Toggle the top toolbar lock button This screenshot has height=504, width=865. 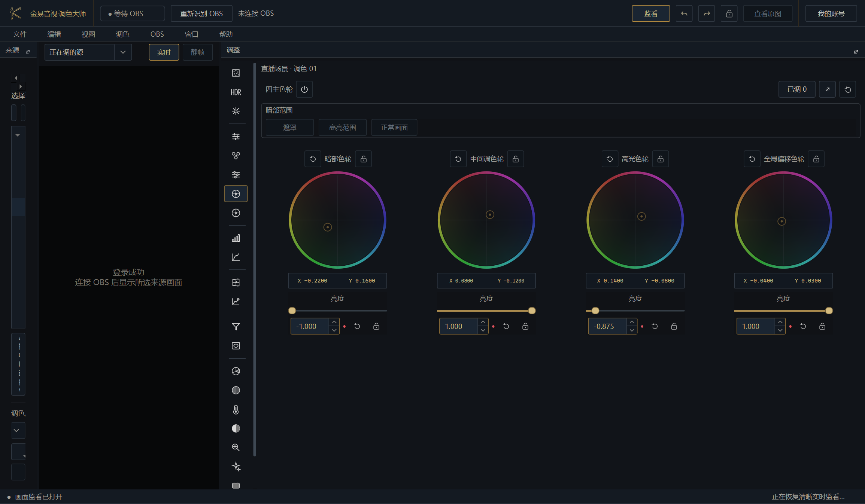tap(729, 14)
